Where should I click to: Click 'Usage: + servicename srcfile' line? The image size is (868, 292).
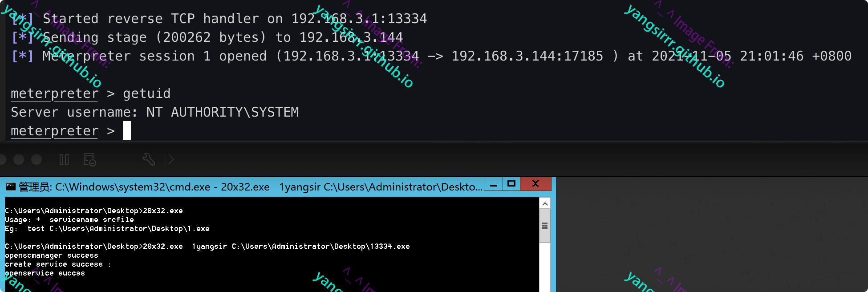pyautogui.click(x=69, y=219)
